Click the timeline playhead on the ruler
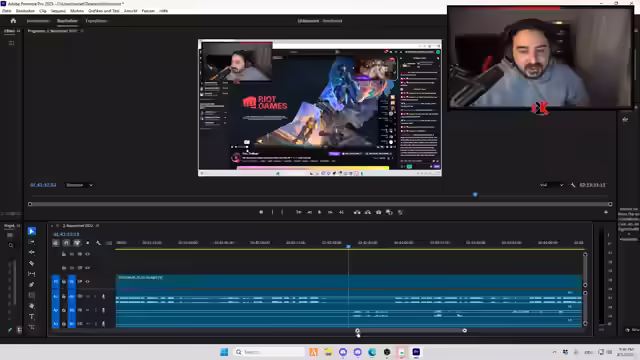This screenshot has width=640, height=360. (348, 247)
